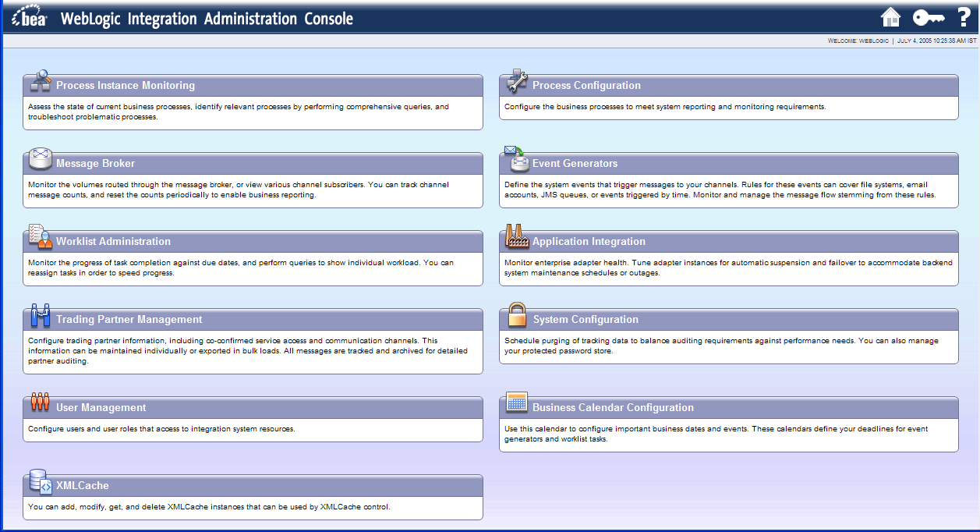The image size is (980, 532).
Task: Click the text 'Monitor the volumes routed through the message broker'
Action: (x=129, y=185)
